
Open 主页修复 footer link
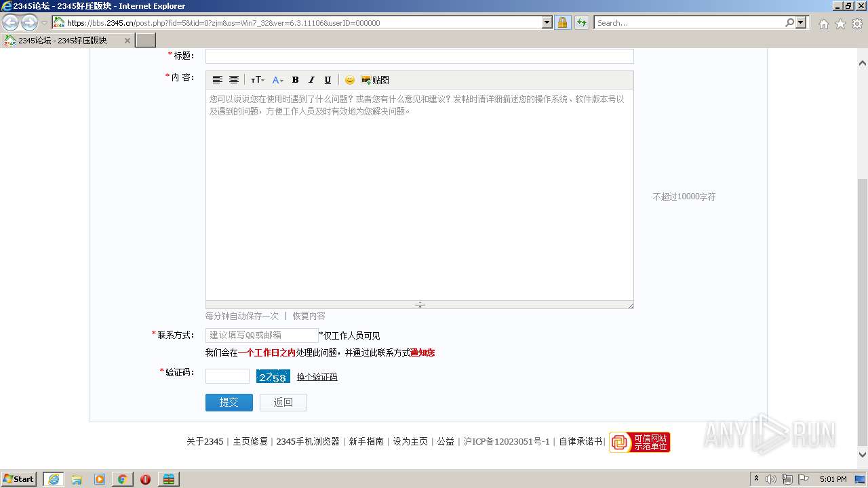[x=250, y=441]
